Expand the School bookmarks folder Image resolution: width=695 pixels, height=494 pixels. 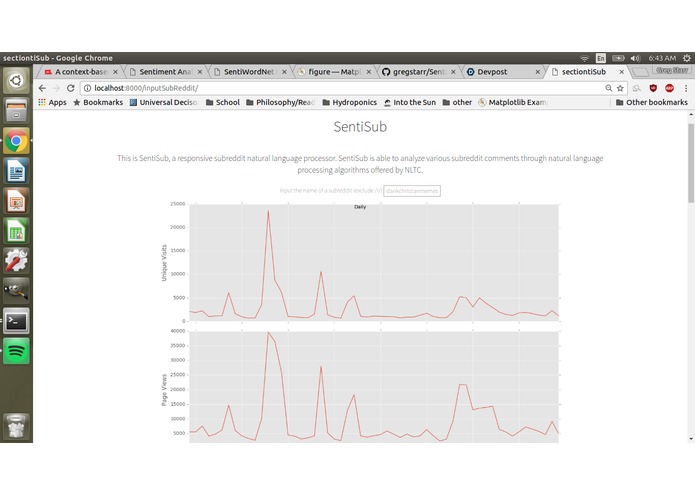tap(223, 102)
